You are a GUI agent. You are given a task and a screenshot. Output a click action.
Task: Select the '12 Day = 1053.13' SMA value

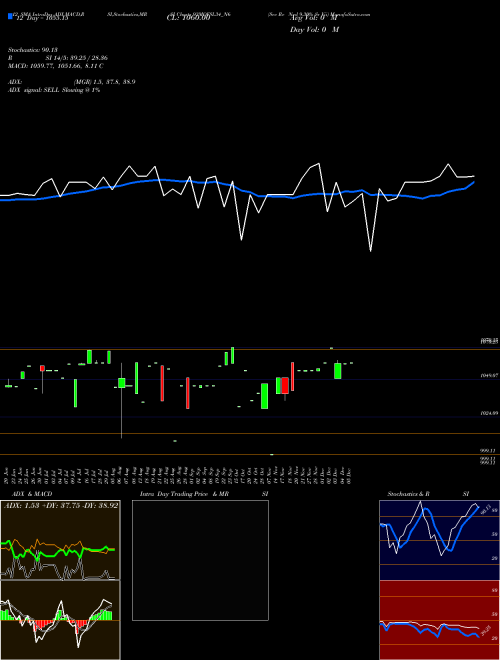tap(42, 18)
